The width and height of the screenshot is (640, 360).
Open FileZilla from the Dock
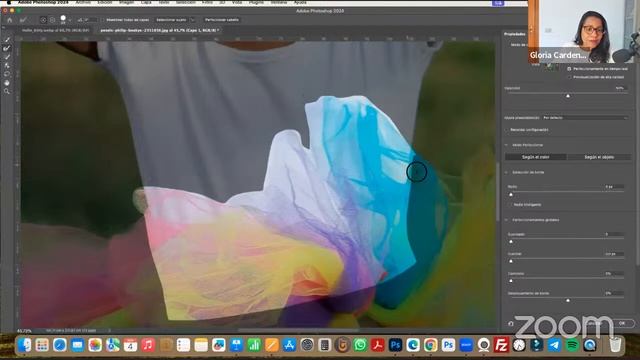click(501, 345)
